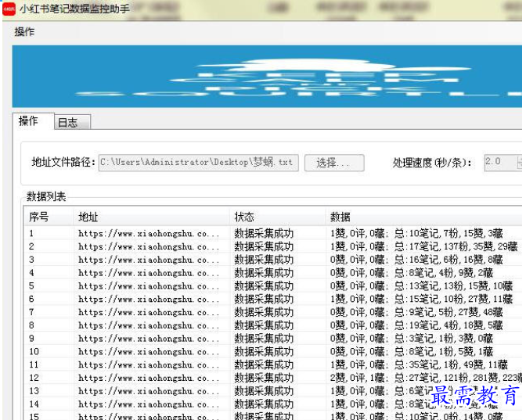
Task: Select row number 14 in the list
Action: coord(272,404)
